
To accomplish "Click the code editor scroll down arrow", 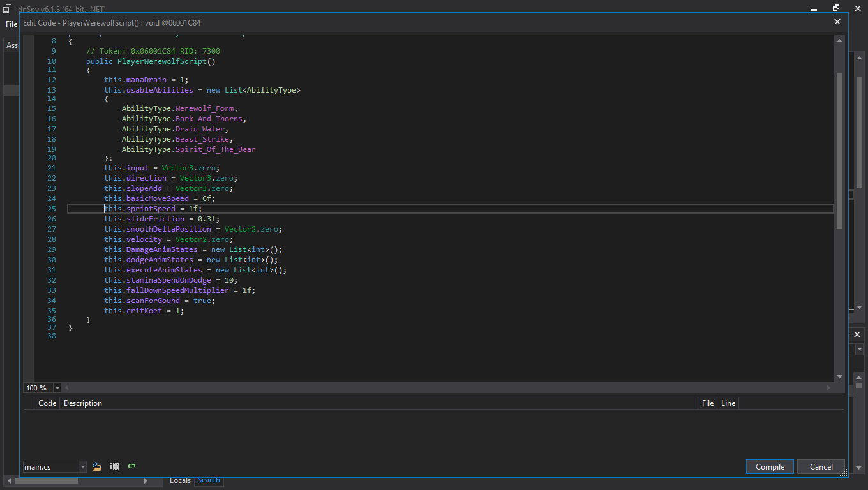I will coord(839,377).
